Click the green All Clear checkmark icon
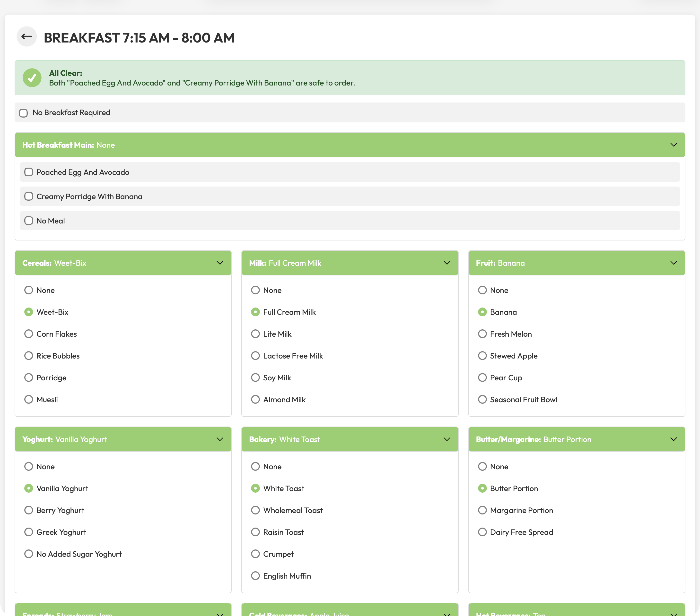The image size is (700, 616). click(x=32, y=78)
